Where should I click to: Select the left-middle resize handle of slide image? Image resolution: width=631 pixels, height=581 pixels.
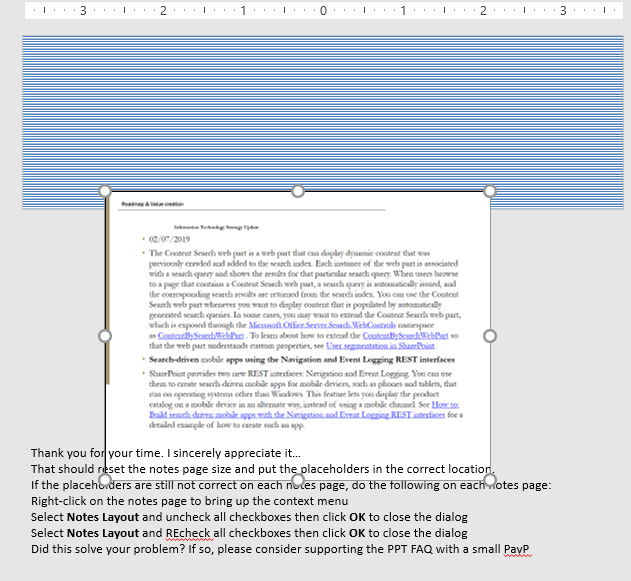[x=105, y=336]
